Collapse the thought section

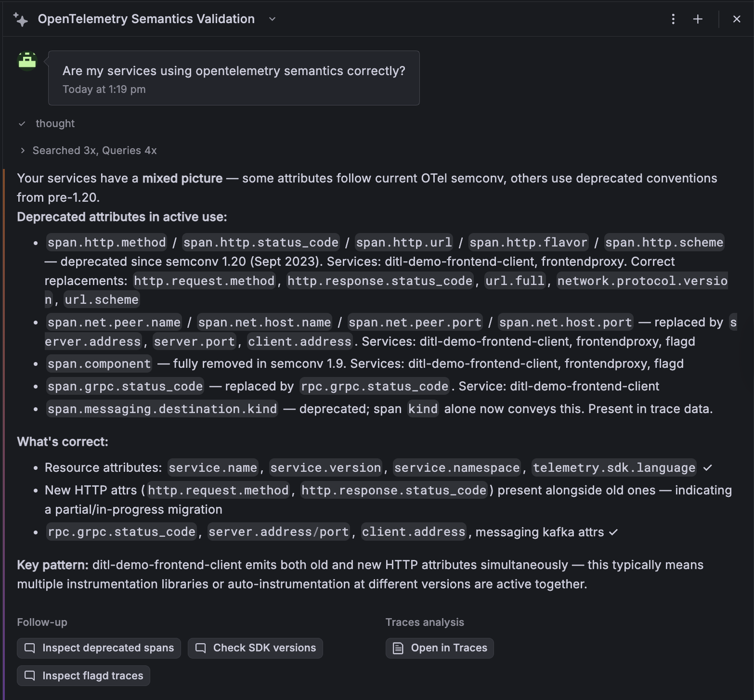click(54, 124)
